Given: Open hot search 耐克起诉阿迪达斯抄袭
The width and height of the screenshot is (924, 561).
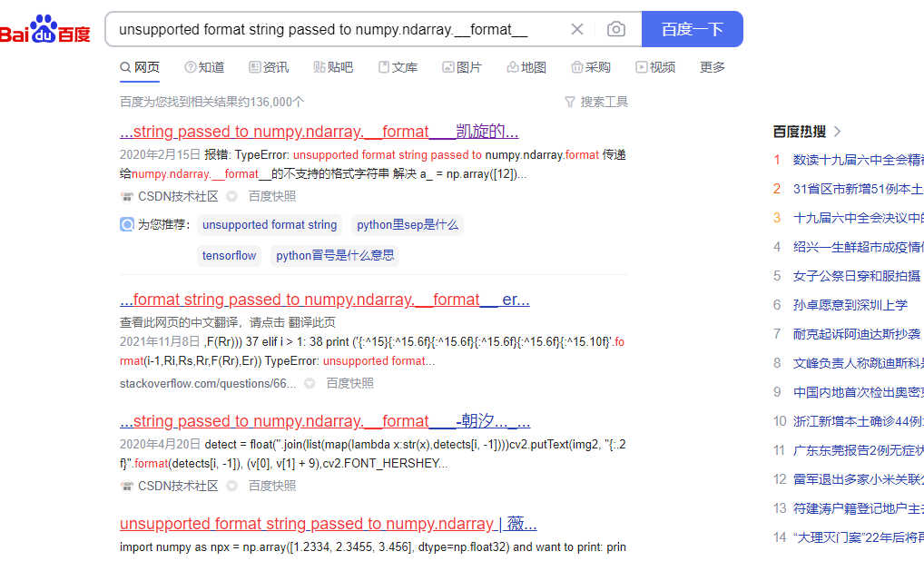Looking at the screenshot, I should tap(857, 334).
